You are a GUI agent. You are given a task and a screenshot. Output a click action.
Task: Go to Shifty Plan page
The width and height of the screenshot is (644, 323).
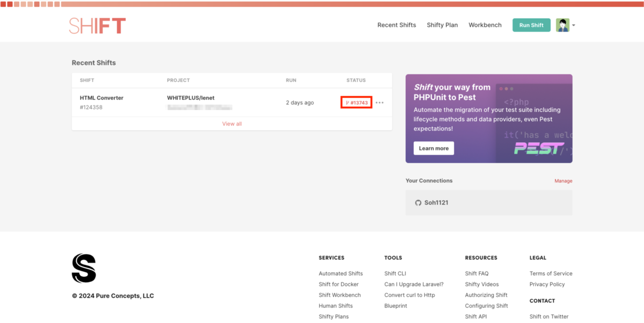(442, 25)
